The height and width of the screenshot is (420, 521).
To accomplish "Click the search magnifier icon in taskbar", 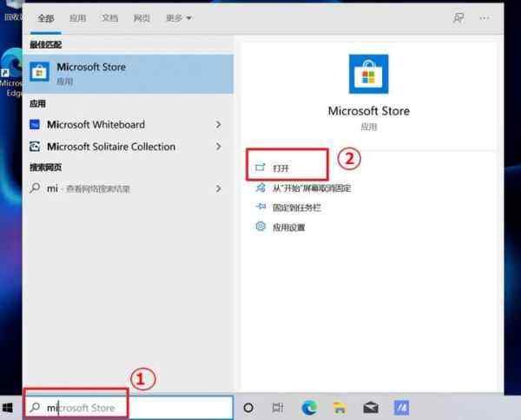I will point(35,407).
